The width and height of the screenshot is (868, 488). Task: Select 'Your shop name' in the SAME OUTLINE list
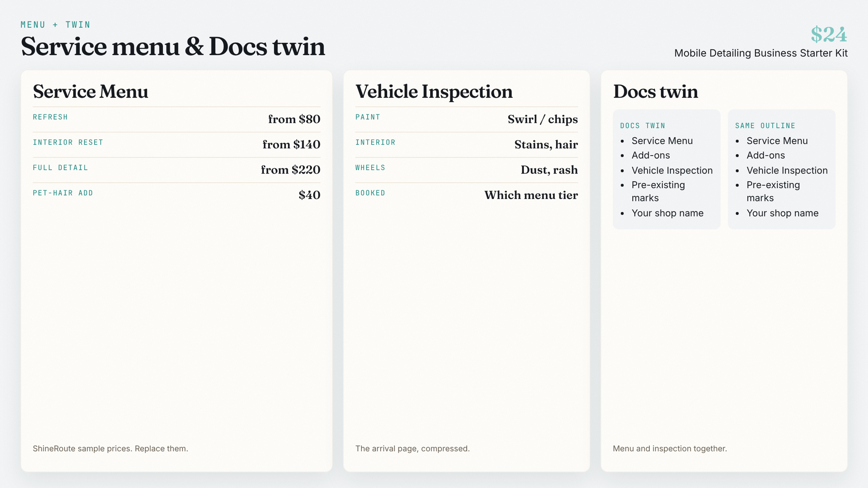pyautogui.click(x=782, y=213)
